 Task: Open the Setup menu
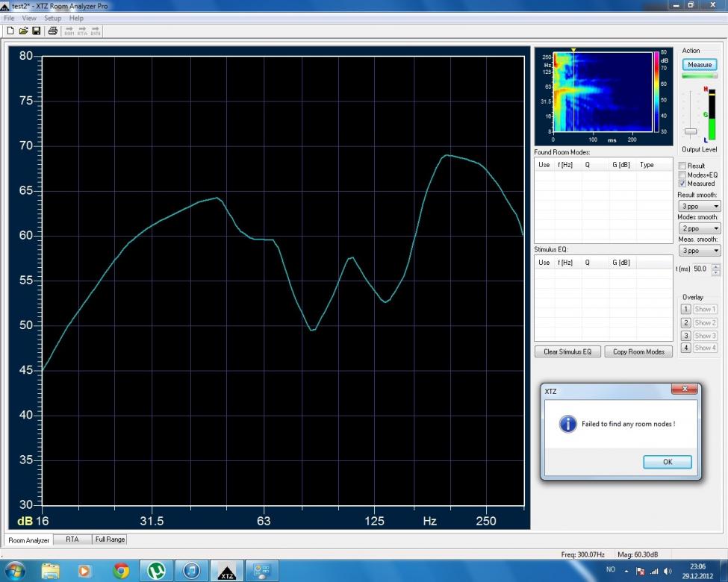[52, 18]
